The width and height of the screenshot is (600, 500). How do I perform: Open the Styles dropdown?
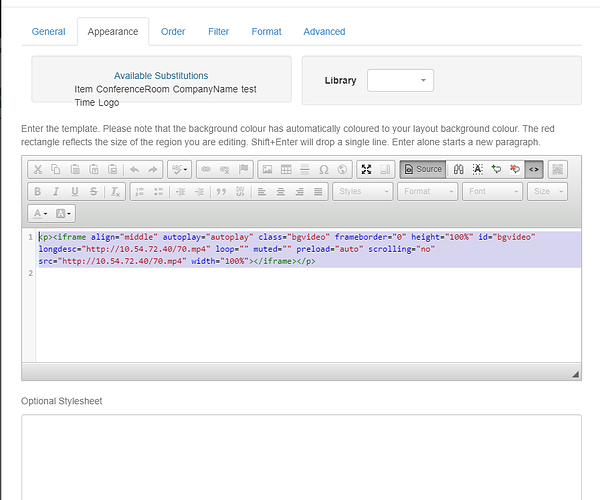(x=362, y=192)
